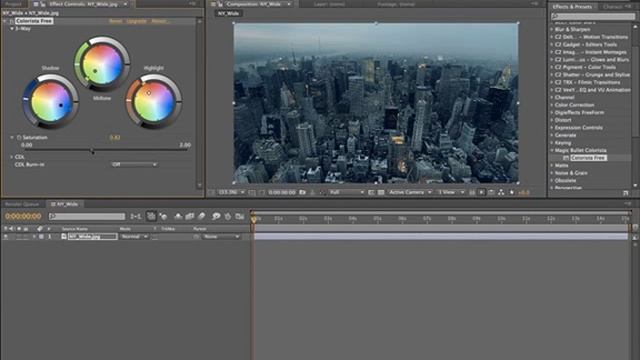The image size is (640, 360).
Task: Click the current time indicator in timeline ruler
Action: [x=253, y=219]
